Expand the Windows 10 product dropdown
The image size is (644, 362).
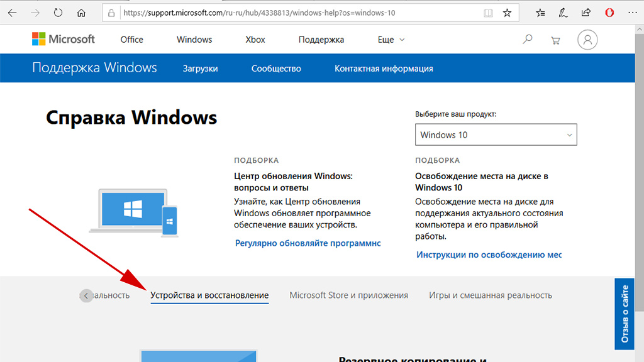point(496,134)
